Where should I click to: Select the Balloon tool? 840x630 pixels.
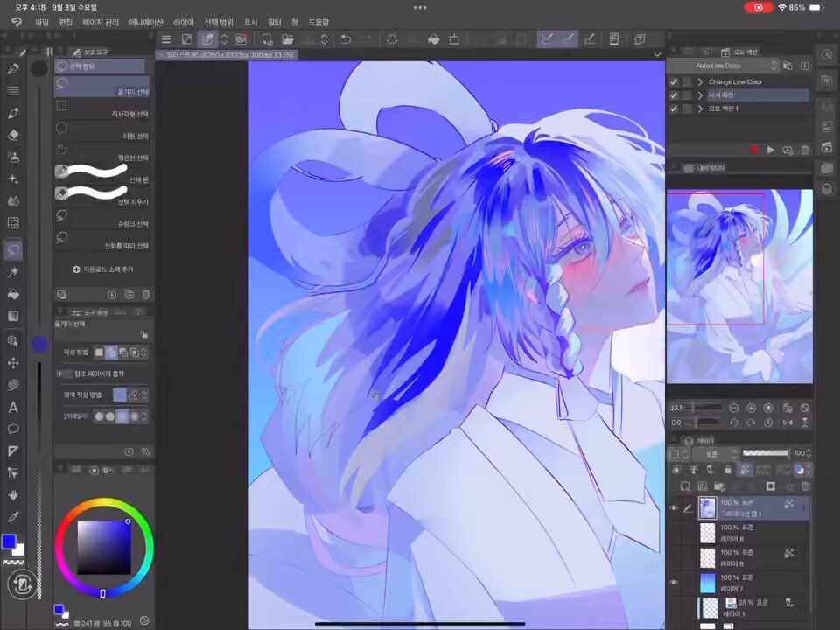tap(13, 429)
